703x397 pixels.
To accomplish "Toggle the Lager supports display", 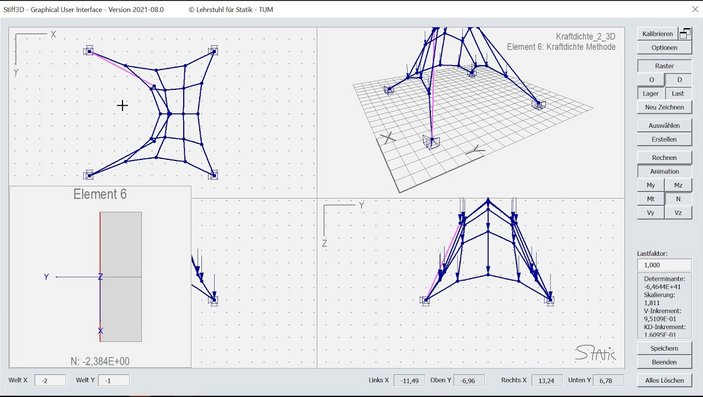I will [650, 93].
